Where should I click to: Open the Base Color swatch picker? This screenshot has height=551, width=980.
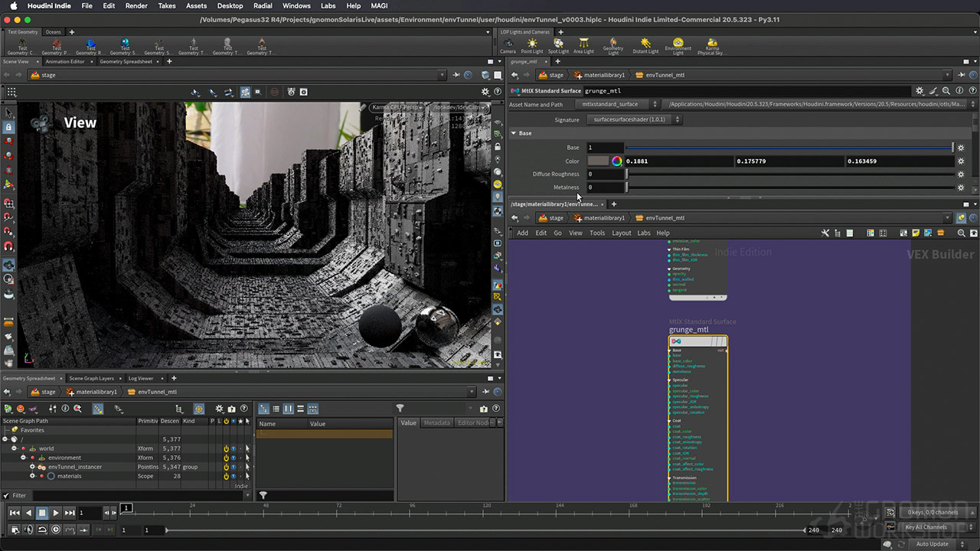(x=618, y=161)
